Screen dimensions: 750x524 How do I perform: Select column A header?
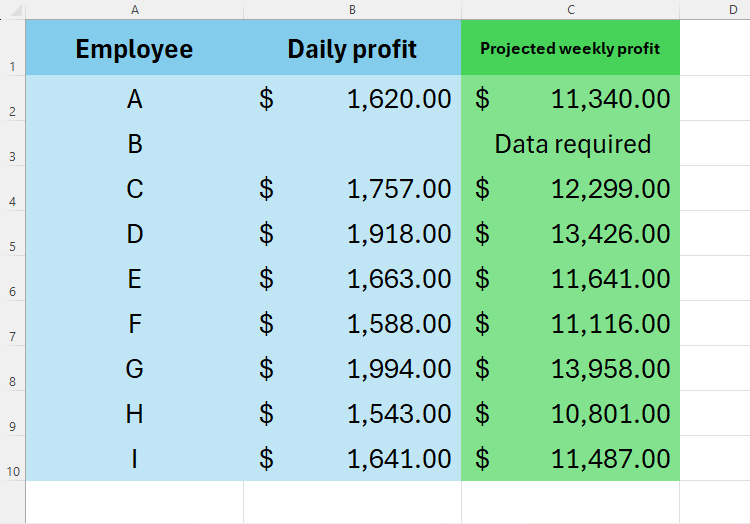[x=134, y=9]
